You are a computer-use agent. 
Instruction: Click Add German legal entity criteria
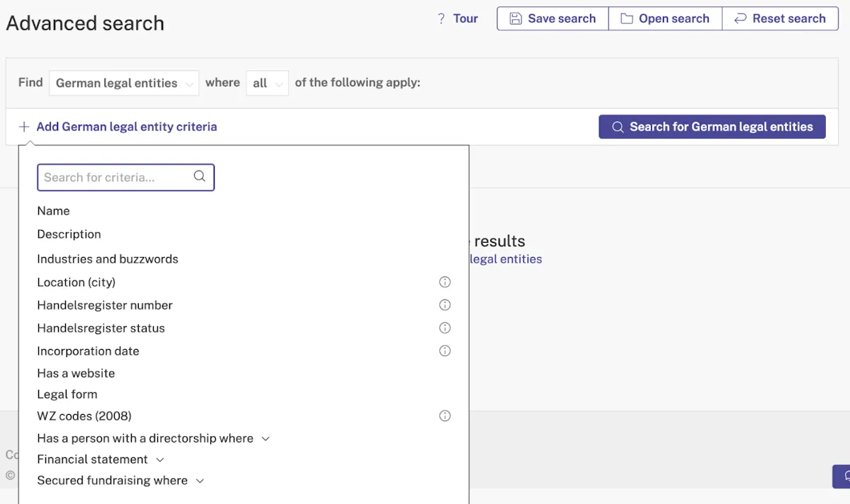tap(118, 127)
